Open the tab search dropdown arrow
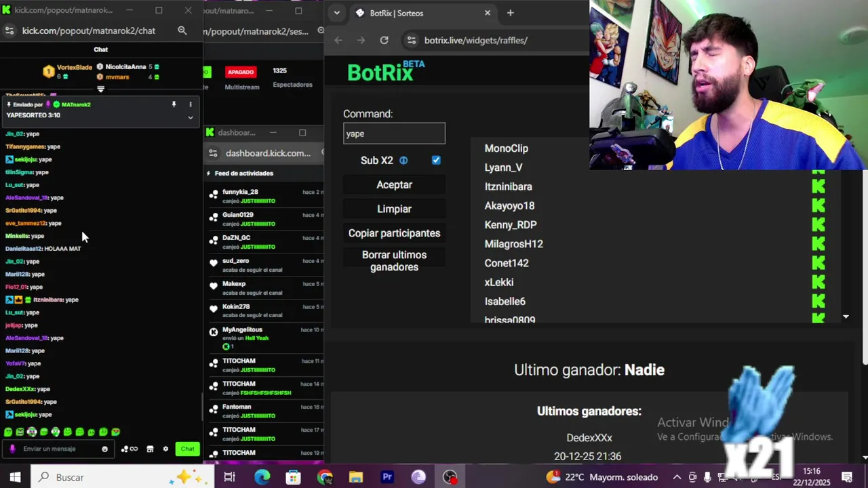 [x=336, y=13]
